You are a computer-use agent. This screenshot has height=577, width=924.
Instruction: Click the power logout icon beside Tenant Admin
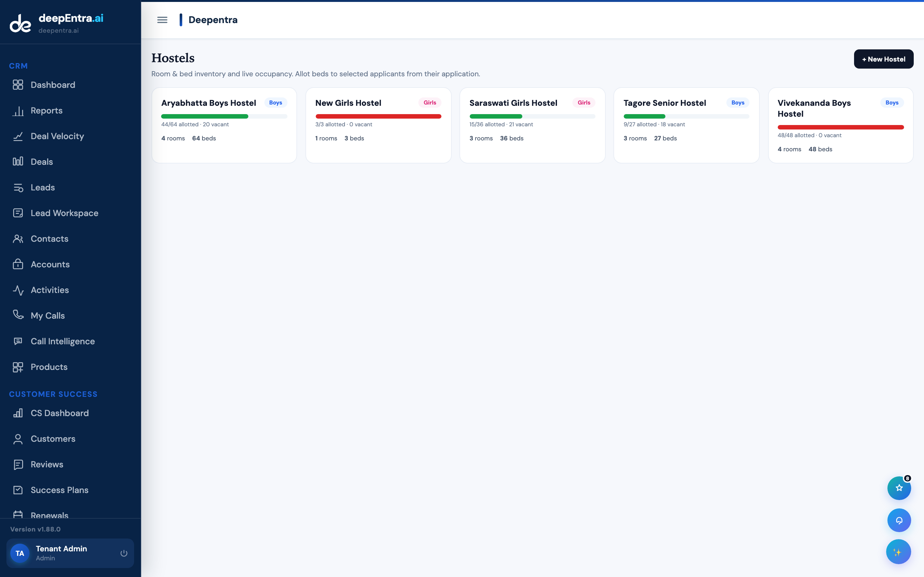tap(124, 553)
